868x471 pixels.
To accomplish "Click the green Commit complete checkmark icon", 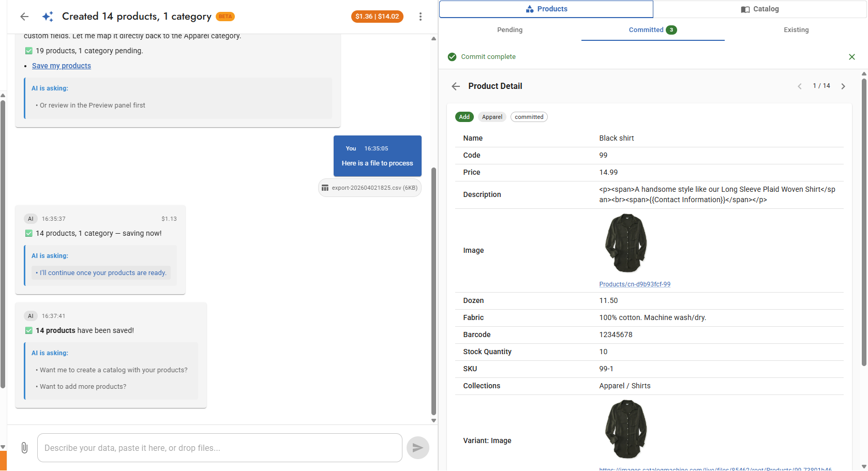I will [452, 56].
